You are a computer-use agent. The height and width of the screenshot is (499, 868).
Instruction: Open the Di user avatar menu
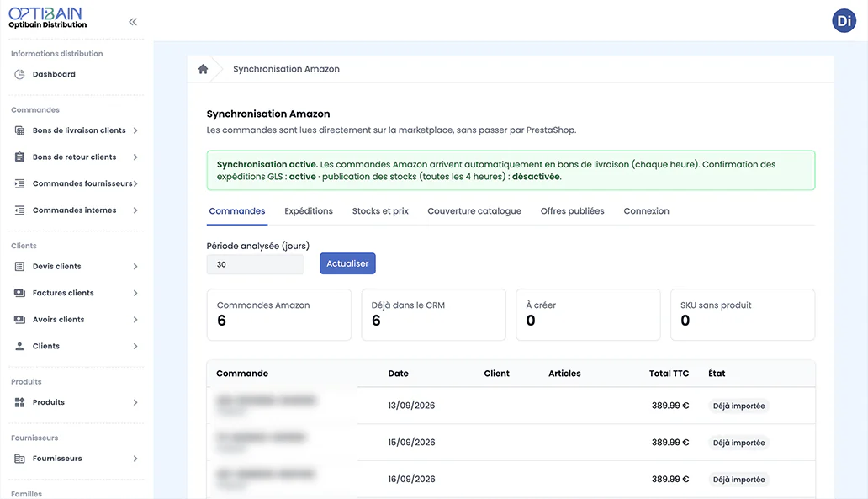point(844,21)
